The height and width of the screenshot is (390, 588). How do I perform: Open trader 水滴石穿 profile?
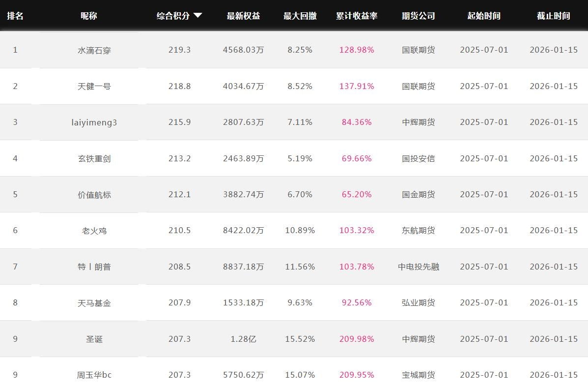coord(94,50)
